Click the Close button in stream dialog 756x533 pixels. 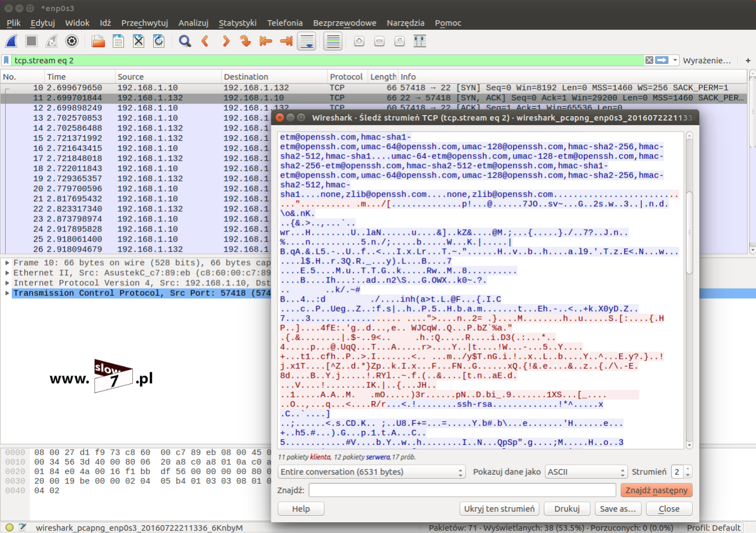point(669,509)
